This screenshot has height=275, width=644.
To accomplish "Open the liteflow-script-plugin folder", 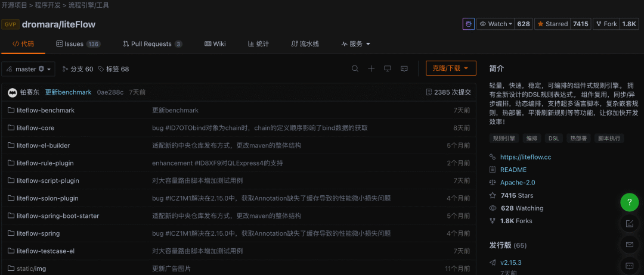I will click(48, 181).
